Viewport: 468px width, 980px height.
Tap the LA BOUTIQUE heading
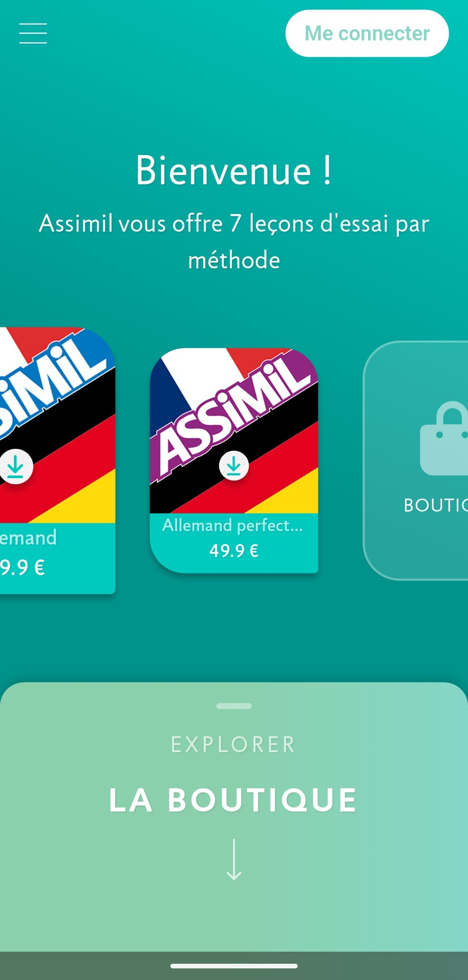[x=233, y=800]
